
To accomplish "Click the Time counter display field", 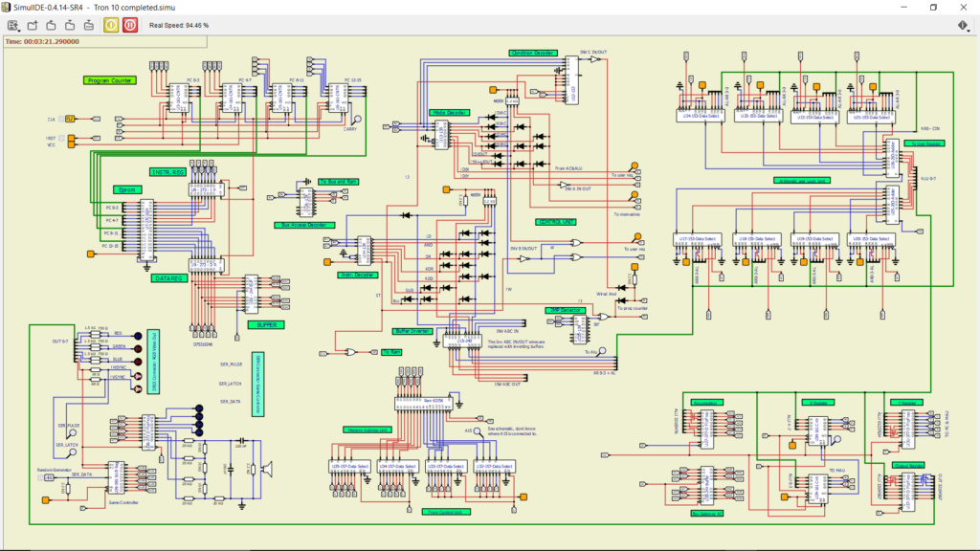I will tap(105, 42).
